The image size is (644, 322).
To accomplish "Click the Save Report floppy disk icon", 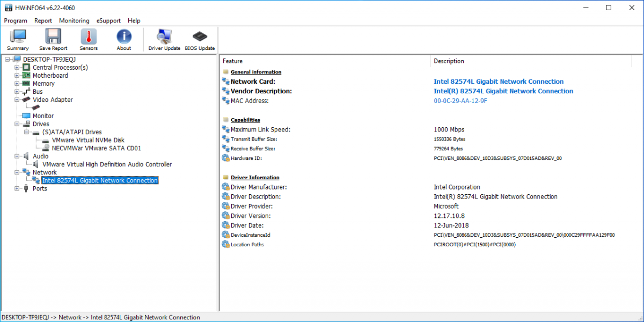I will click(53, 40).
